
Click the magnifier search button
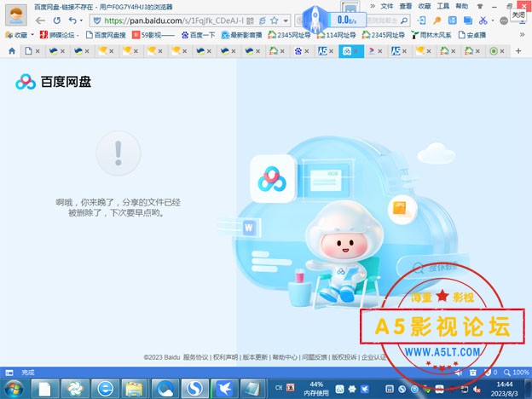[404, 20]
